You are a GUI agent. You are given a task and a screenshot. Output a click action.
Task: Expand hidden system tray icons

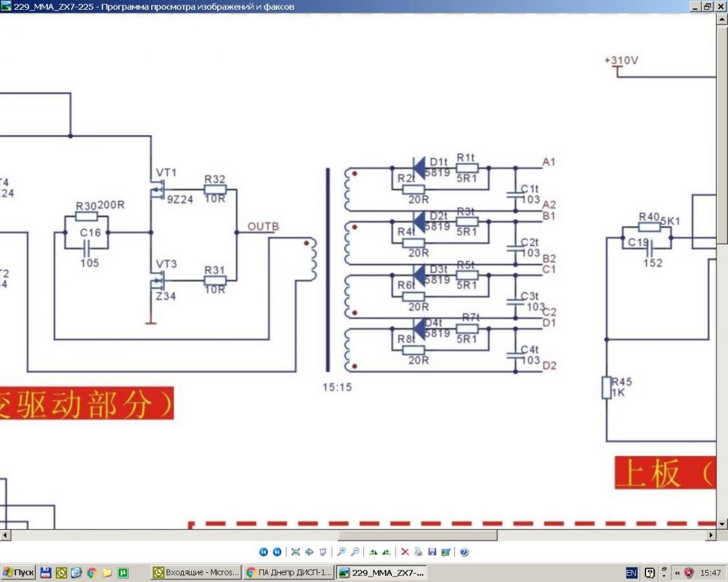pos(677,572)
